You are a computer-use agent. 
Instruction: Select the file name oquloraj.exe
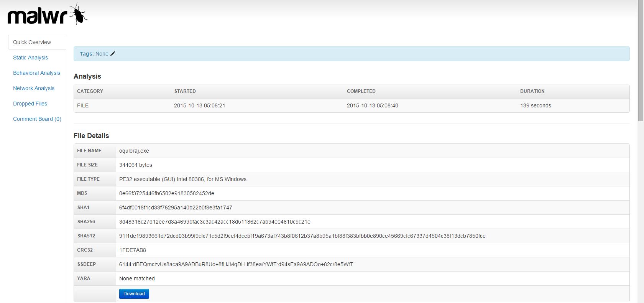pyautogui.click(x=134, y=151)
